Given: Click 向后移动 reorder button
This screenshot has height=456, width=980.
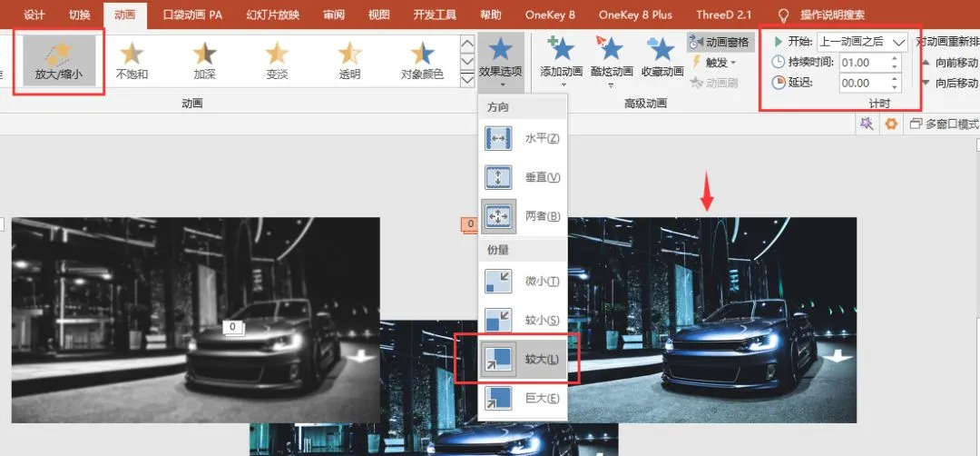Looking at the screenshot, I should [951, 83].
